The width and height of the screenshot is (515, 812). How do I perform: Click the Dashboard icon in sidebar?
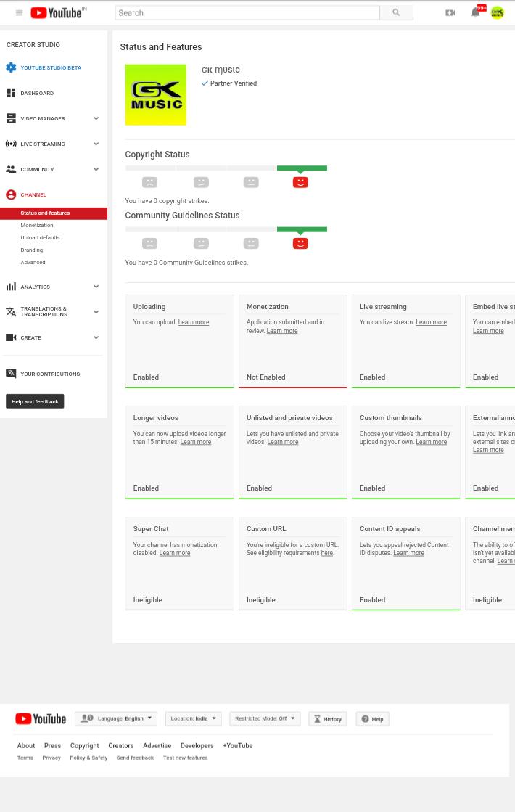[x=11, y=93]
